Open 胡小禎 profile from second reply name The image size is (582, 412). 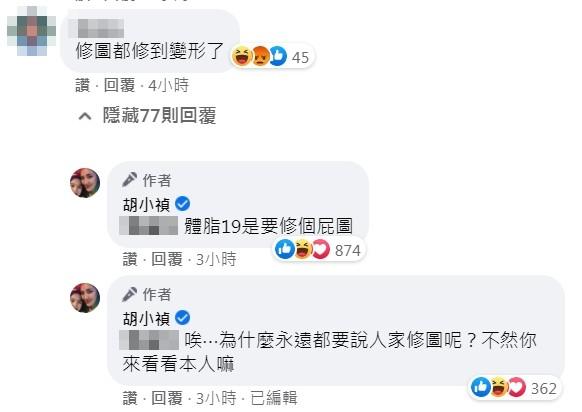pos(146,318)
